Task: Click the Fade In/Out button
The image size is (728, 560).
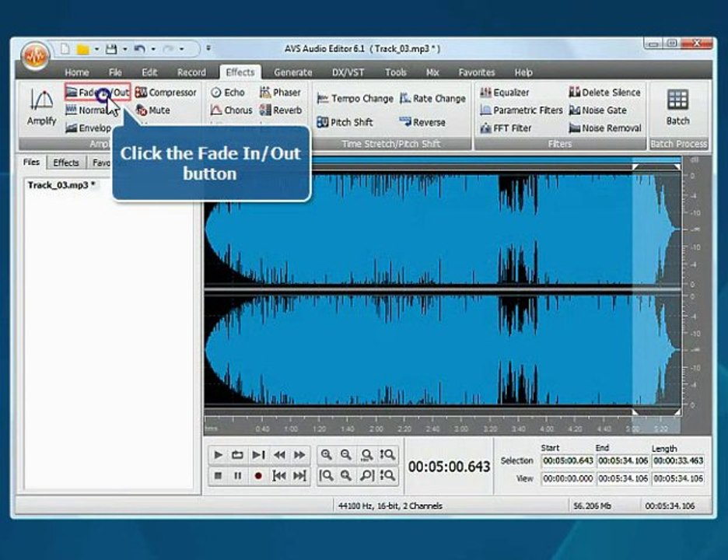Action: 98,93
